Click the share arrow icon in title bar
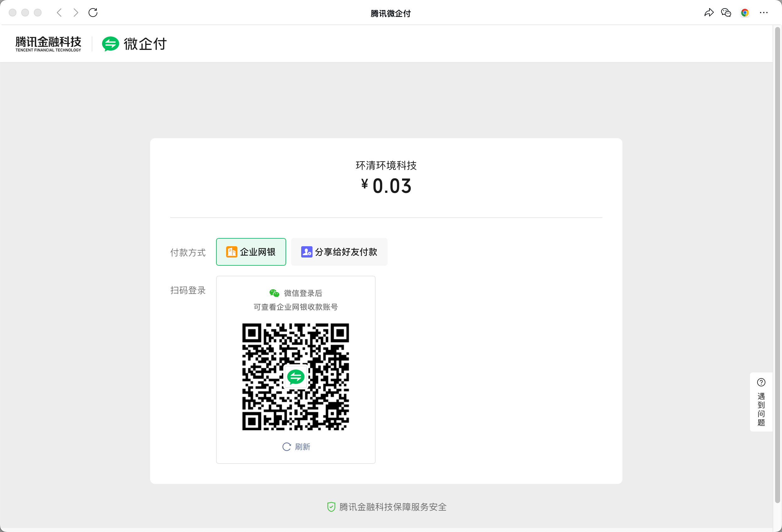This screenshot has height=532, width=782. (709, 13)
